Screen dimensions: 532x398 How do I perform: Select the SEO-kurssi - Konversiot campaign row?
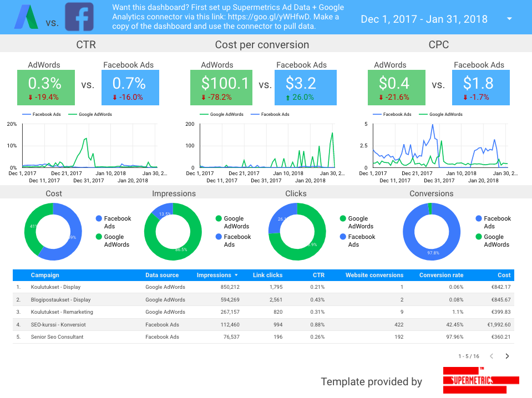(264, 324)
